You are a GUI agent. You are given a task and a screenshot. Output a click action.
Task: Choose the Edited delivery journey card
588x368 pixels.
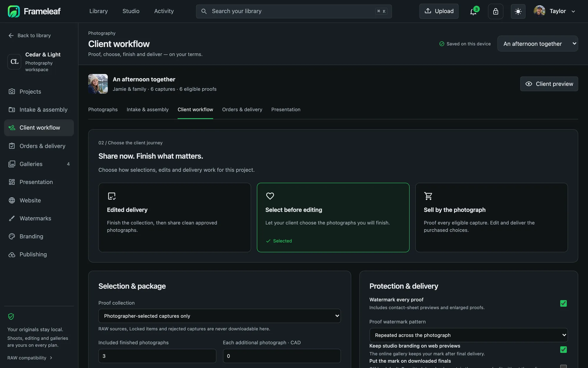click(175, 218)
